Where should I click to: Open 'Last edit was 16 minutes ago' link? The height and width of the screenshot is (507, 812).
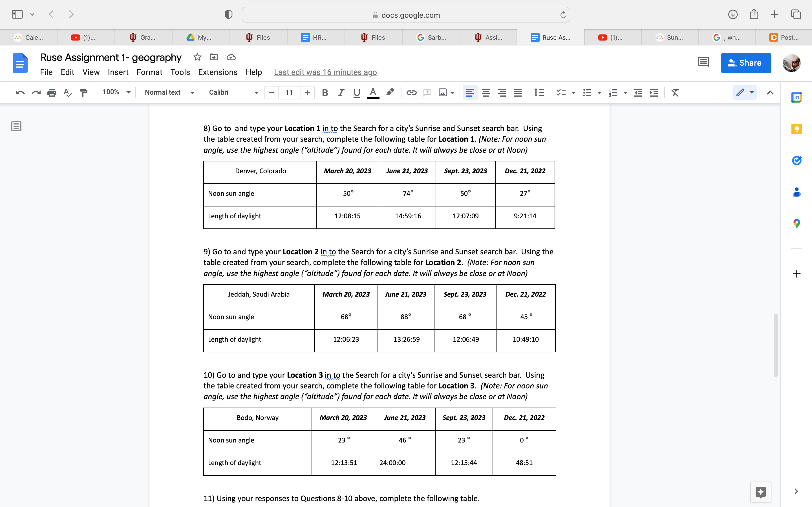pyautogui.click(x=325, y=72)
